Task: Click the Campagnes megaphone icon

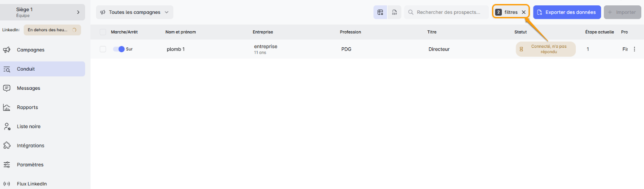Action: coord(7,50)
